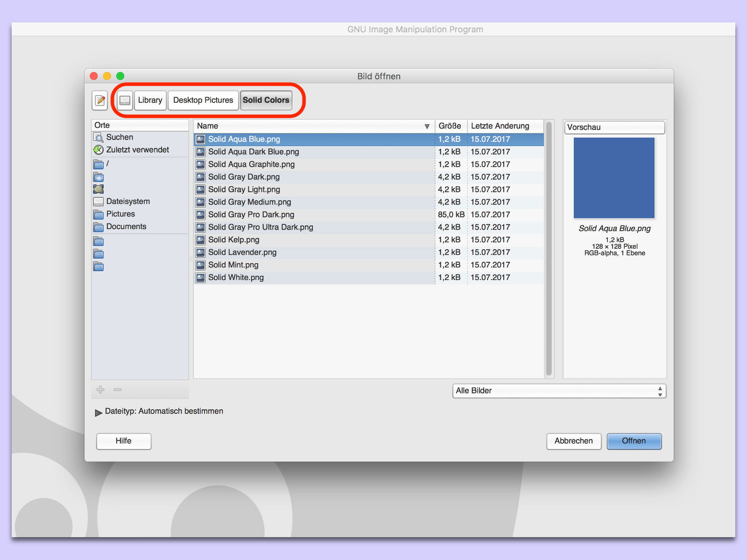Image resolution: width=747 pixels, height=560 pixels.
Task: Click the Hilfe button
Action: (x=124, y=441)
